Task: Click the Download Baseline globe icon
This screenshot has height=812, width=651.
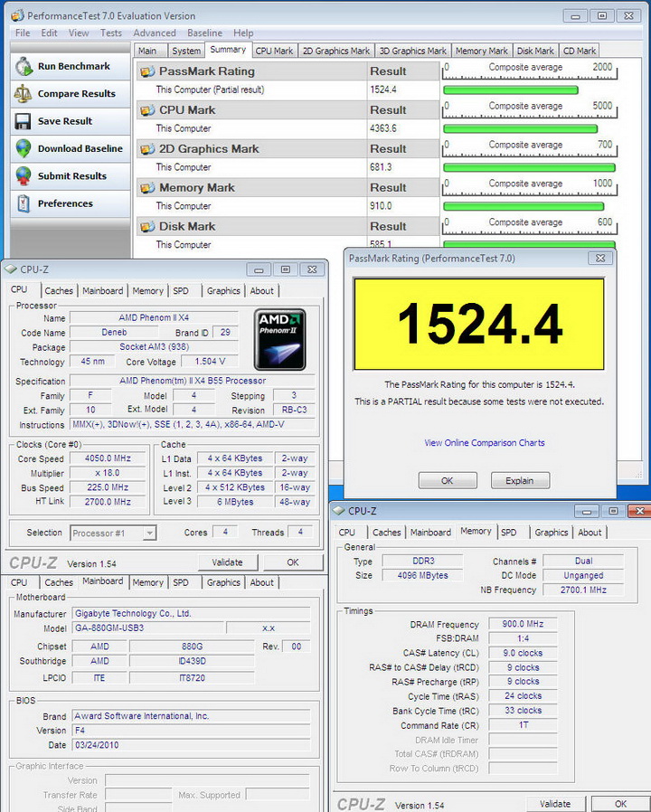Action: (24, 148)
